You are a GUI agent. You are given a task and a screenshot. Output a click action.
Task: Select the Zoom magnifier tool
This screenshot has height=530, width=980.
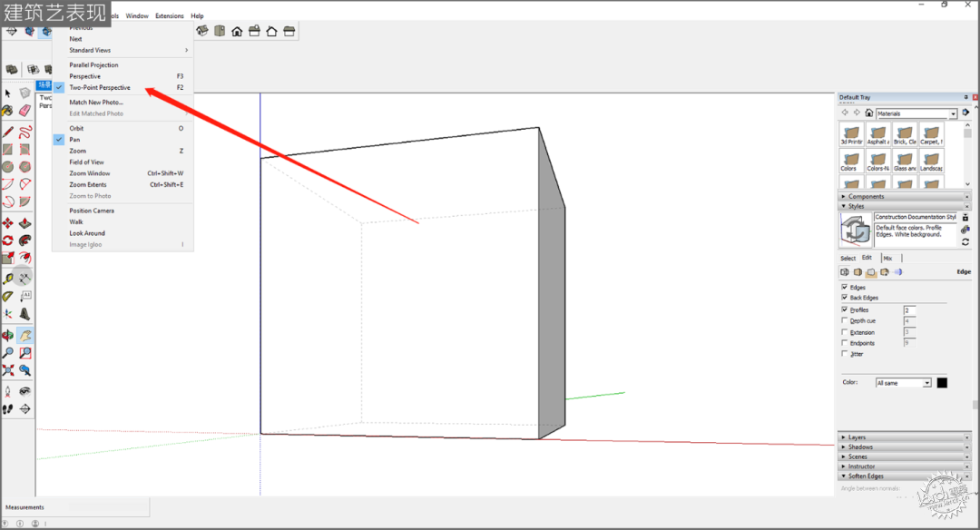pos(8,353)
